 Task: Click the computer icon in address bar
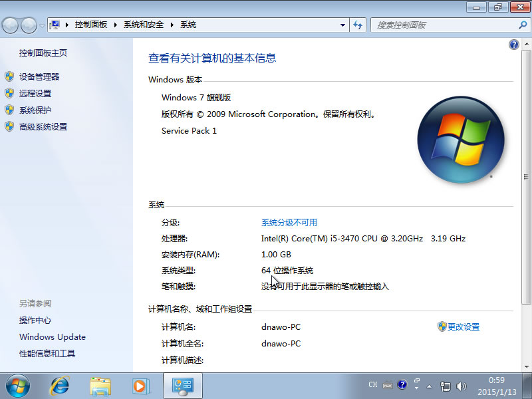point(55,25)
